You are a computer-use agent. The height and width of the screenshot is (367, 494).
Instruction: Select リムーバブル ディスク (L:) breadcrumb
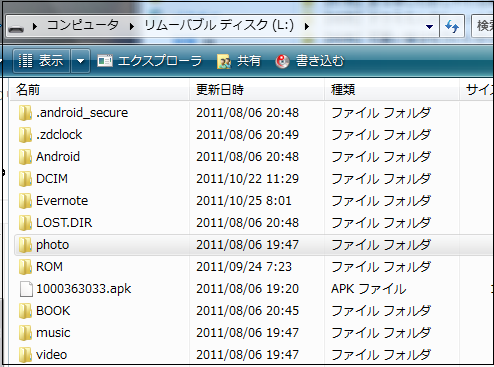click(x=219, y=25)
